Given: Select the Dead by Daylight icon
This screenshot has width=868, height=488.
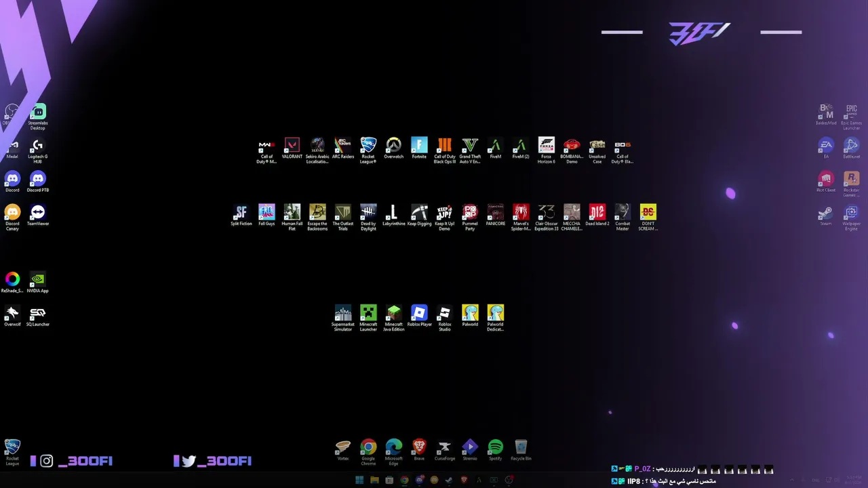Looking at the screenshot, I should click(x=368, y=218).
